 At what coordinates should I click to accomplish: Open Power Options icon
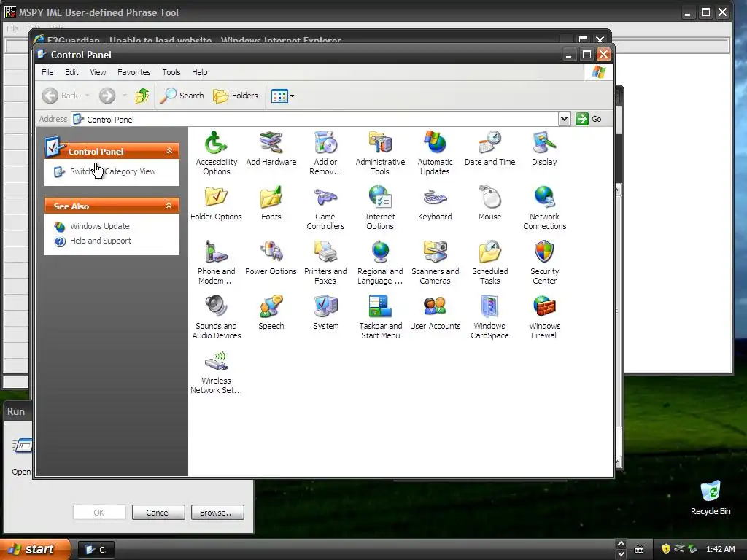coord(271,258)
